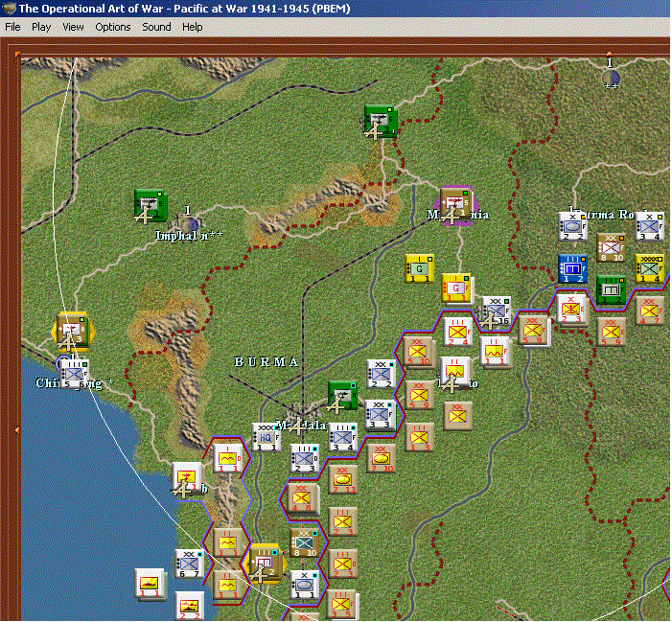Select the Japanese XX unit rated 4-7

coord(649,311)
